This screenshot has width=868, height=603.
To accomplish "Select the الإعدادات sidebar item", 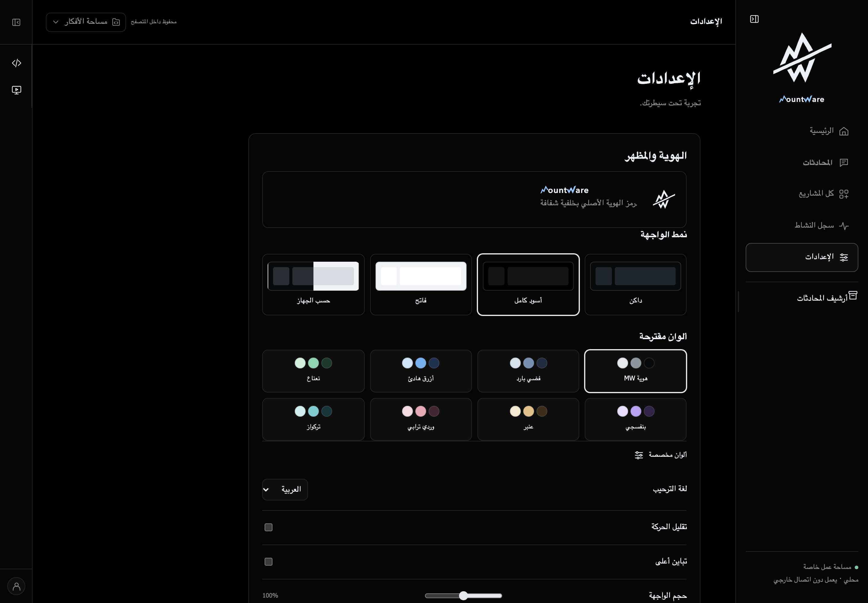I will click(802, 257).
